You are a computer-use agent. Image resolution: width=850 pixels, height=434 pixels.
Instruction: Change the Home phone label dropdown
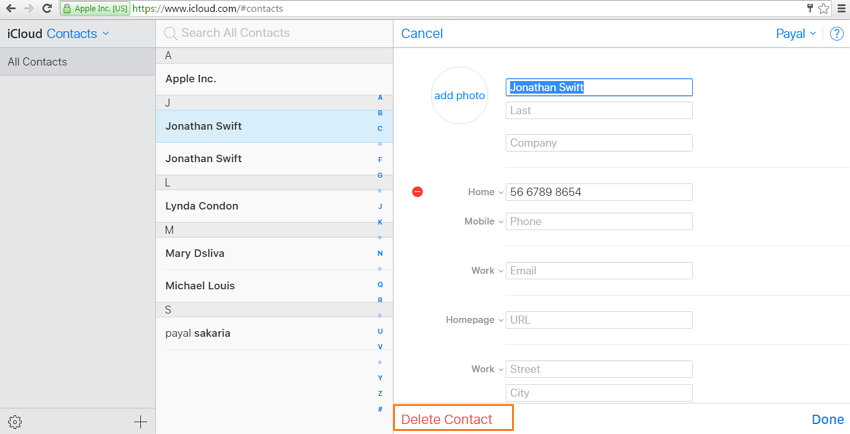point(485,192)
